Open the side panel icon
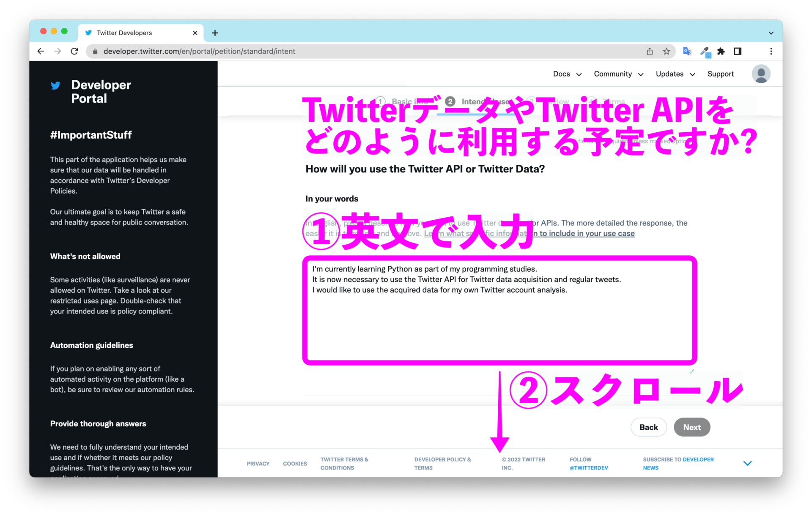This screenshot has width=812, height=516. 738,51
